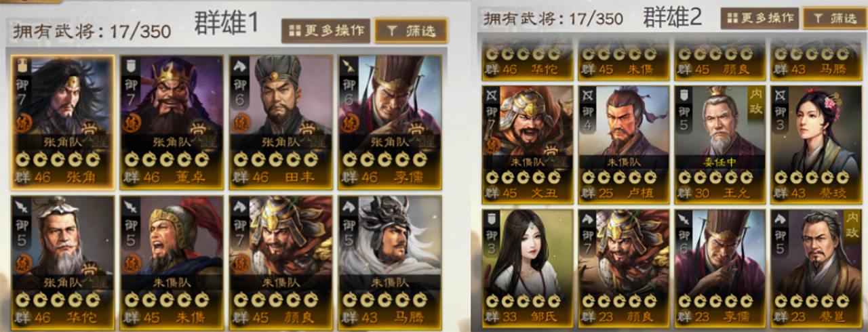868x332 pixels.
Task: Open 筛选 filter in the 群雄1 panel
Action: pyautogui.click(x=411, y=30)
